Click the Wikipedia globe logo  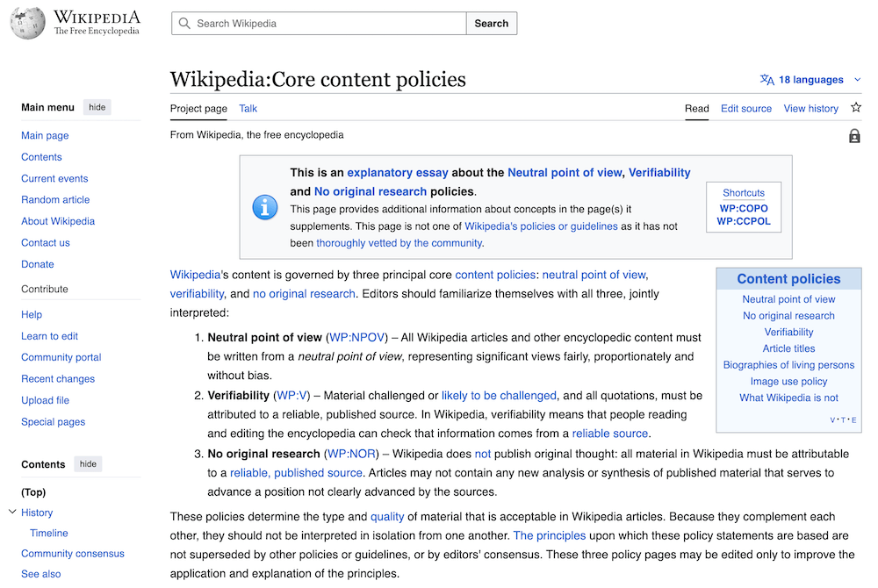(x=27, y=23)
